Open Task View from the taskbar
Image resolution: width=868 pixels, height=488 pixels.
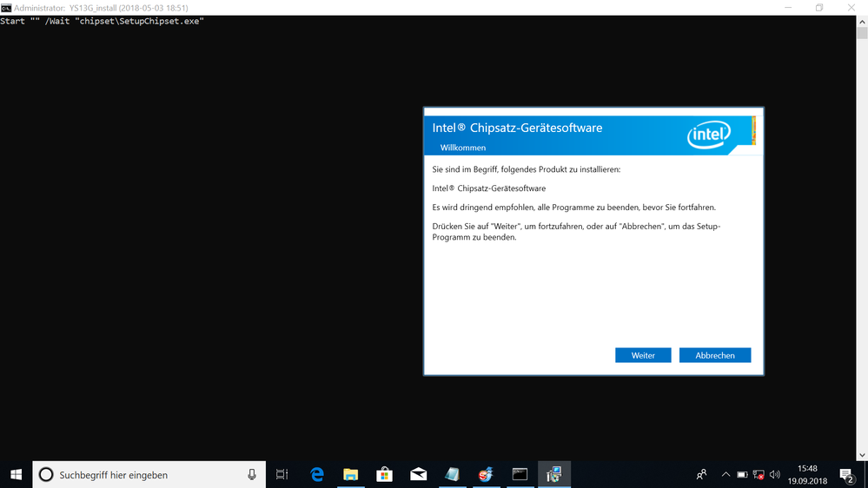(x=282, y=475)
